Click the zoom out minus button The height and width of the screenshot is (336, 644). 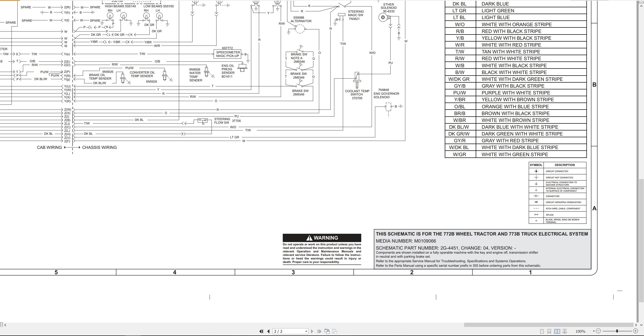[598, 331]
